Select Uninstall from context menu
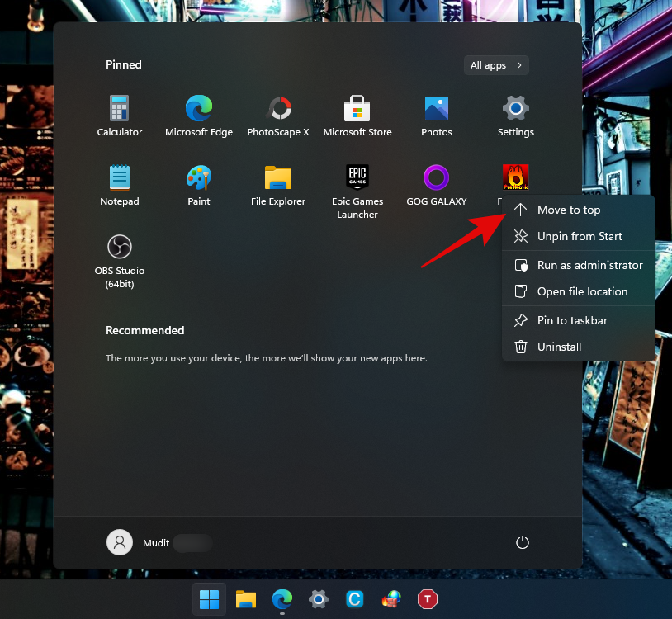This screenshot has height=619, width=672. point(559,347)
